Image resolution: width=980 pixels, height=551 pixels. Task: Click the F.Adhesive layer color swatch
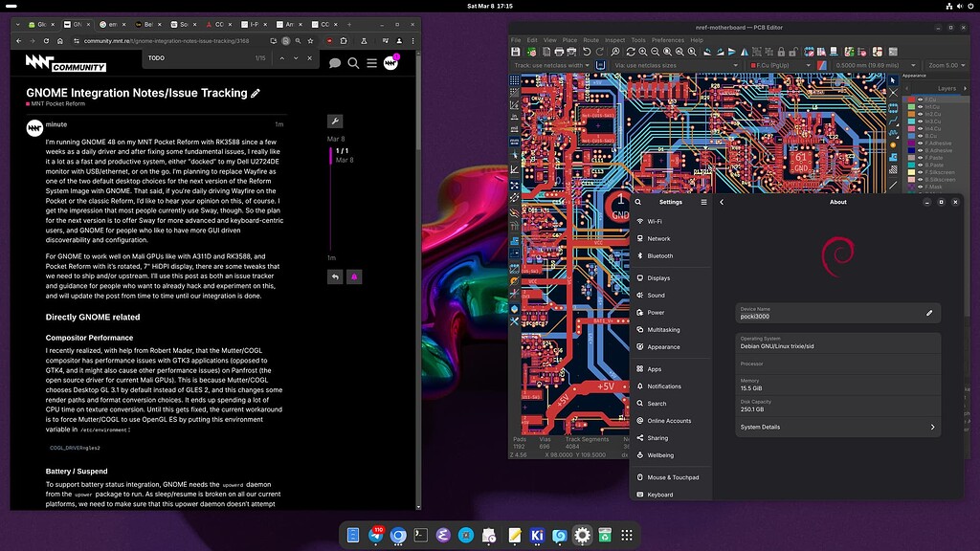click(x=911, y=143)
